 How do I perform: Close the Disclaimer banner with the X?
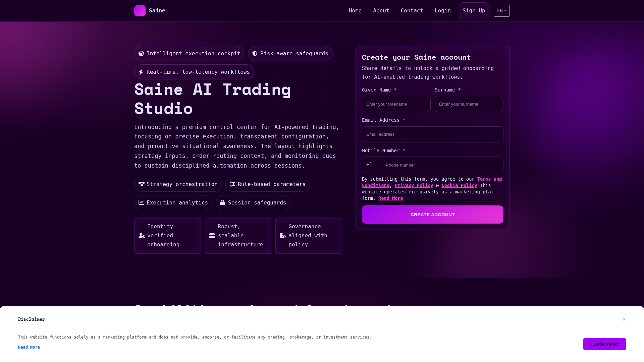624,319
